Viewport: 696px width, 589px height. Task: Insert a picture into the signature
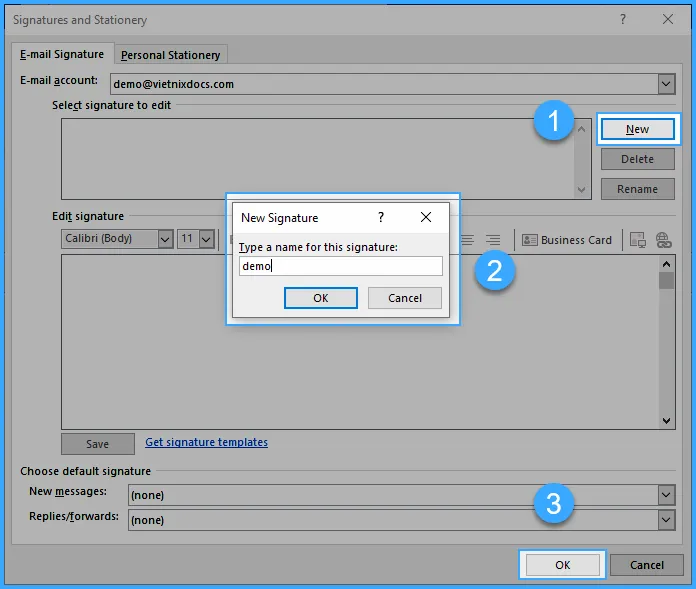point(637,240)
